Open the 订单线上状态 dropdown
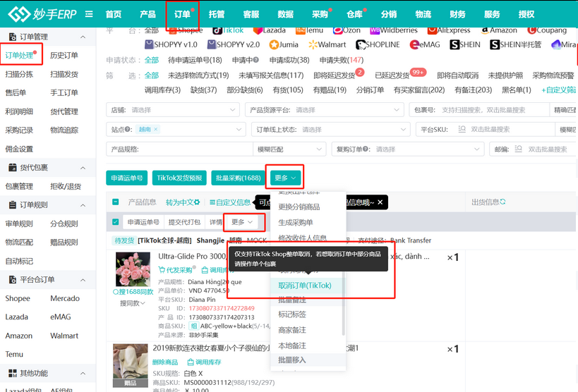This screenshot has height=392, width=578. pyautogui.click(x=330, y=129)
